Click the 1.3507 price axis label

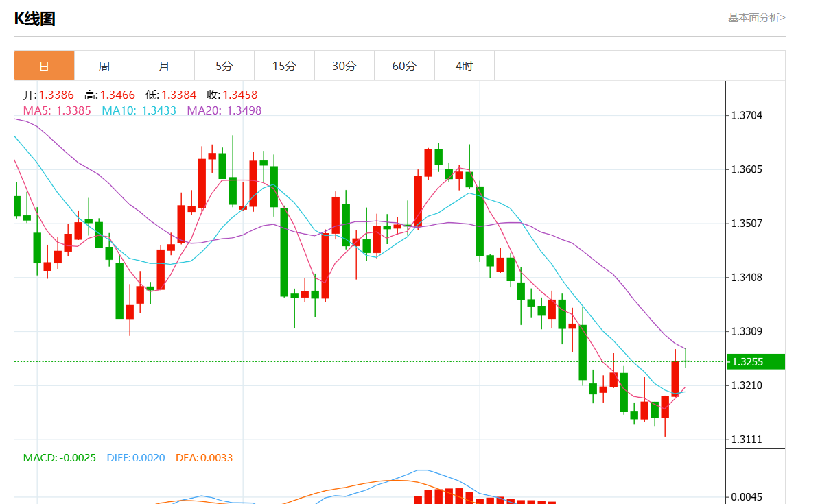tap(747, 224)
